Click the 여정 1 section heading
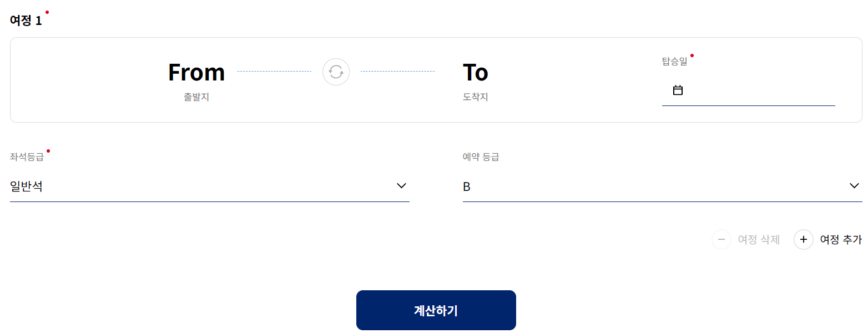 (x=26, y=19)
